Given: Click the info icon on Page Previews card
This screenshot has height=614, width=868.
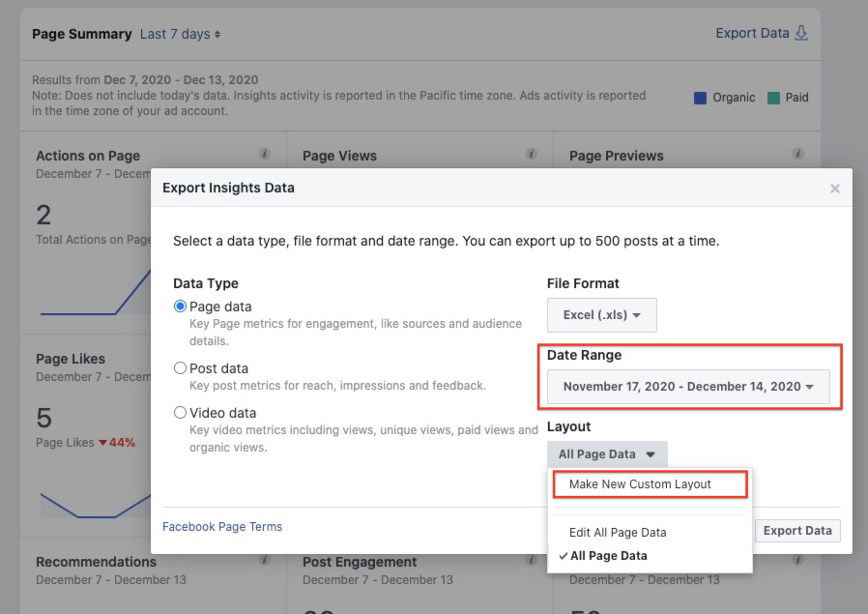Looking at the screenshot, I should [x=797, y=154].
